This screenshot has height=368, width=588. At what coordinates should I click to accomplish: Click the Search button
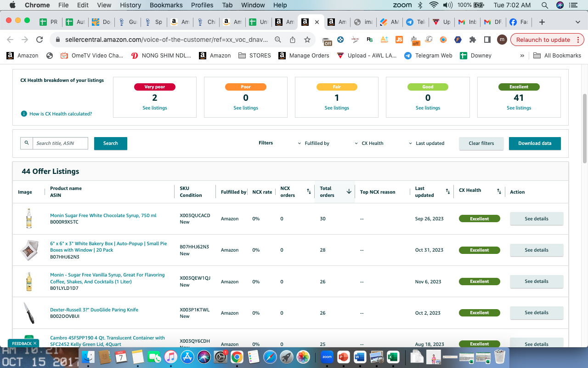click(x=111, y=144)
